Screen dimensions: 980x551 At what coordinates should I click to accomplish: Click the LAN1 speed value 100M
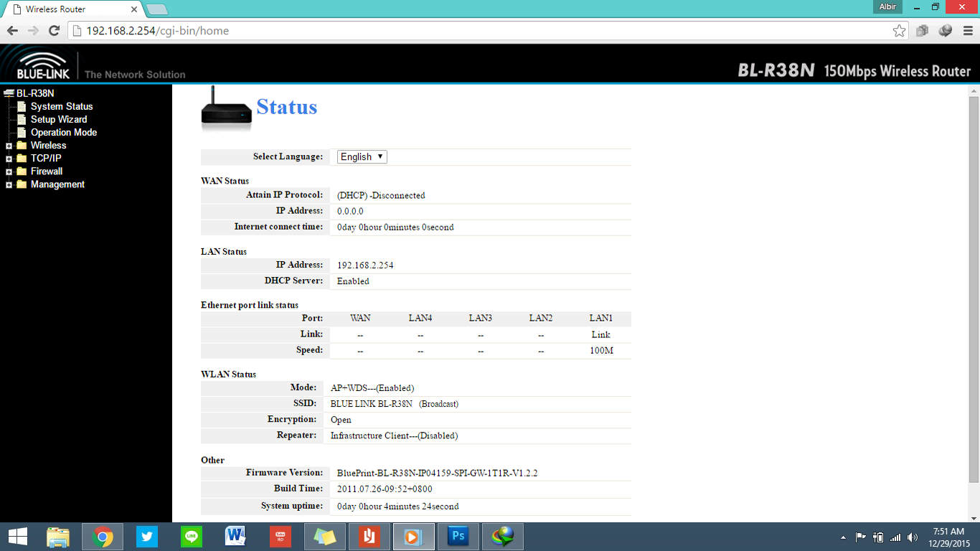pyautogui.click(x=601, y=351)
